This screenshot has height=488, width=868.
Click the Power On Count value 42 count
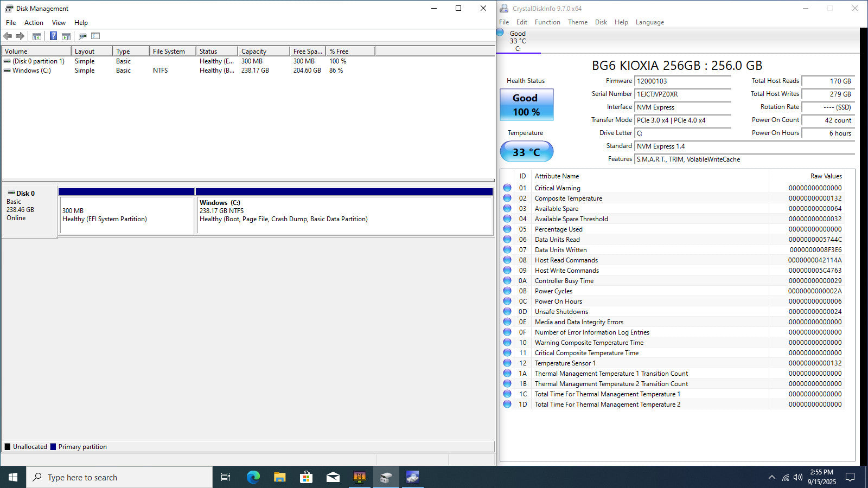(828, 120)
